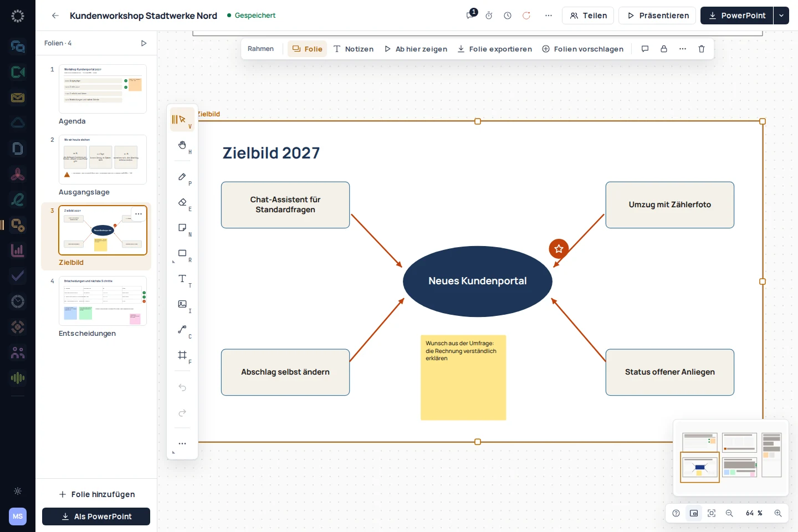Toggle the minimap panel button
This screenshot has width=798, height=532.
pos(694,513)
